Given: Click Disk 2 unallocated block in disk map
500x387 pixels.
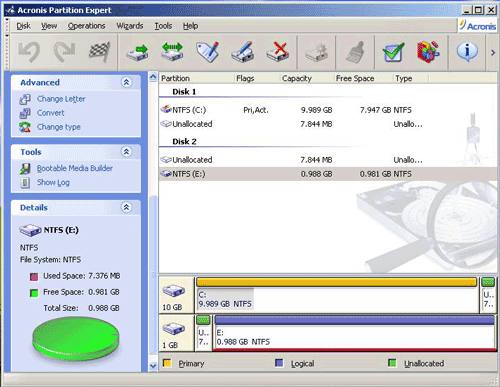Looking at the screenshot, I should (203, 333).
